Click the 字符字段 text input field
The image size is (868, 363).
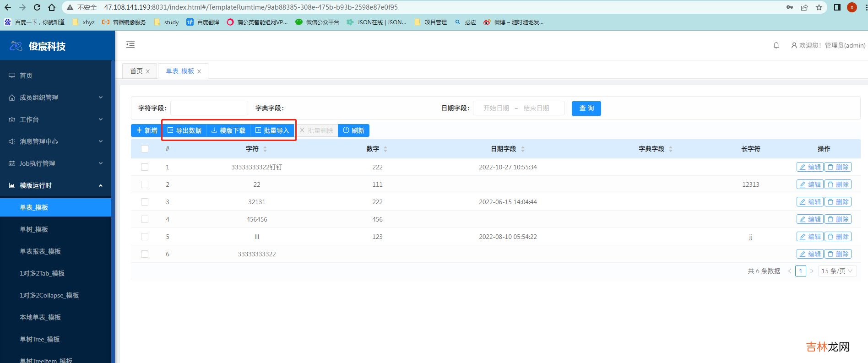click(x=209, y=108)
